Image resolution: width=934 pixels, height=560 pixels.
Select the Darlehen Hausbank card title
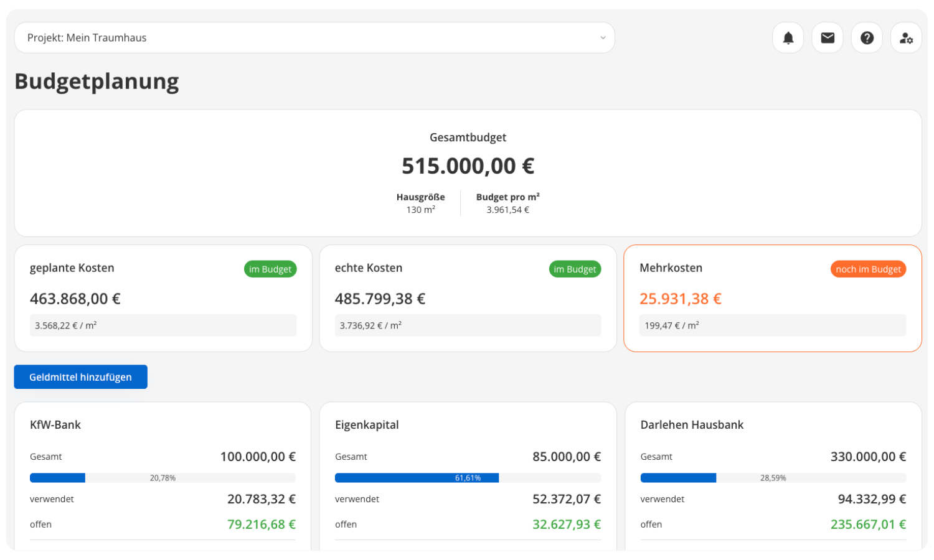coord(692,425)
